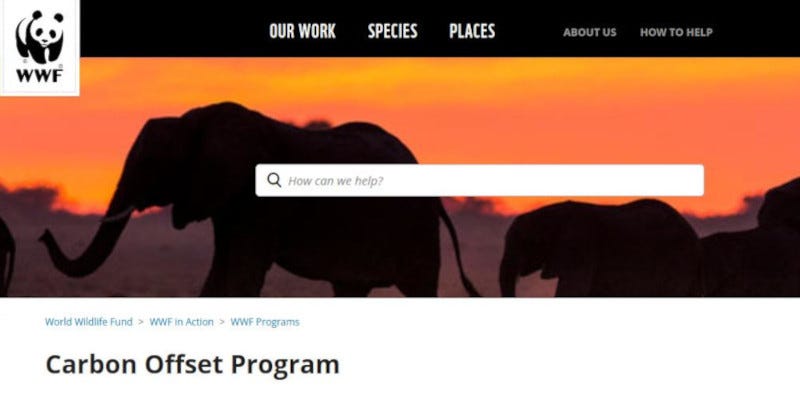Click the smaller elephant silhouette on right
The height and width of the screenshot is (401, 800).
coord(599,249)
